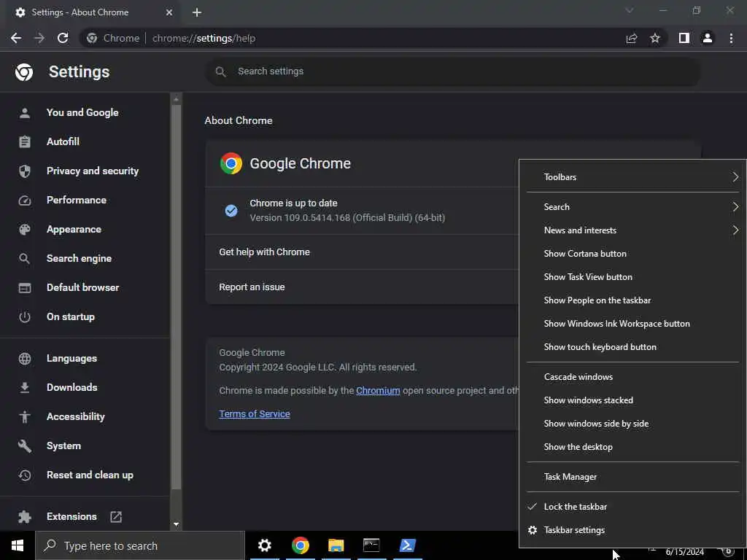The height and width of the screenshot is (560, 747).
Task: Click the Performance gauge icon
Action: point(25,201)
